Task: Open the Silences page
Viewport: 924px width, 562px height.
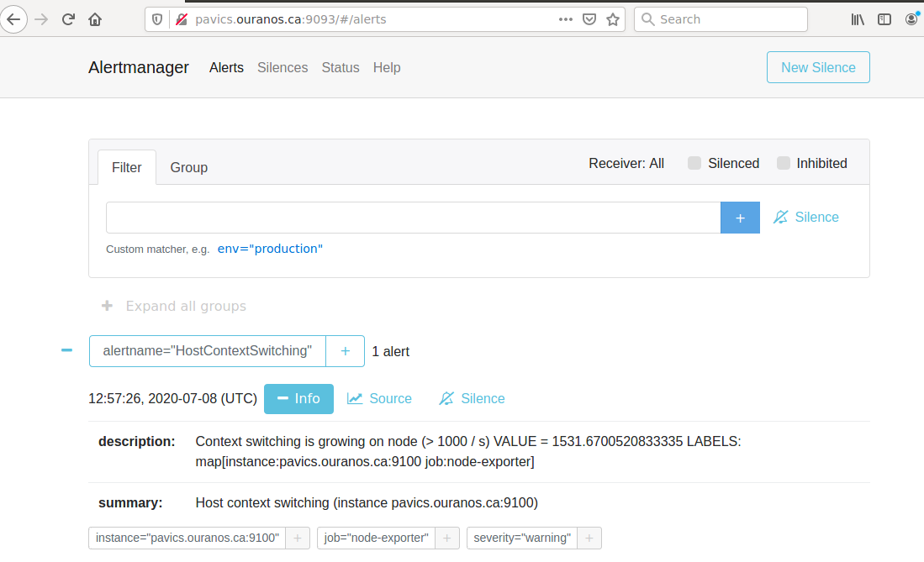Action: click(282, 67)
